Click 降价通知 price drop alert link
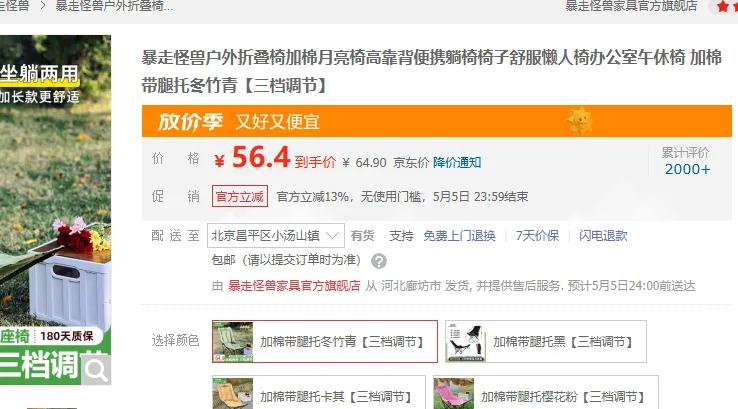This screenshot has height=409, width=738. click(457, 162)
